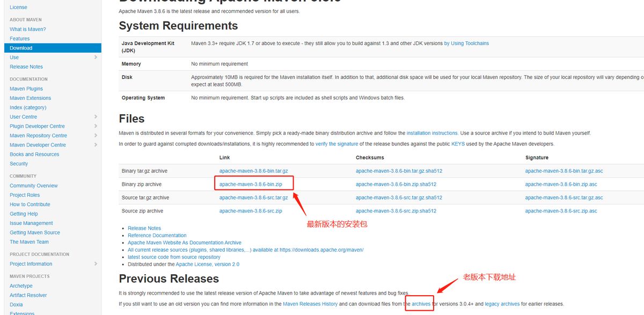This screenshot has height=315, width=644.
Task: Open Plugin Developer Centre
Action: click(37, 127)
